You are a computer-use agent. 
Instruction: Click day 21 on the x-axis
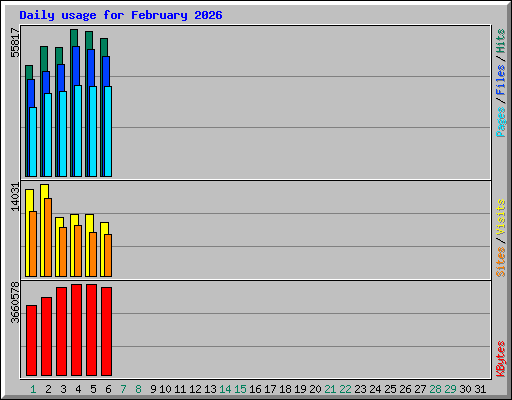click(330, 389)
